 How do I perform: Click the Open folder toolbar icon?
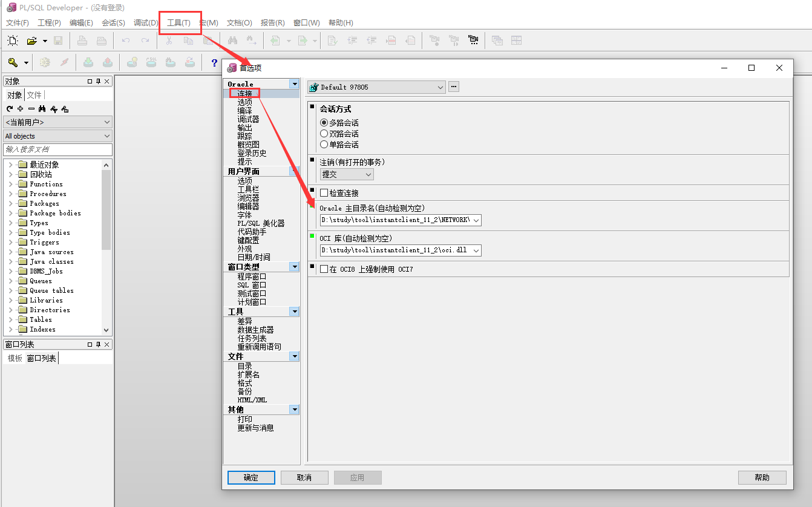click(31, 41)
